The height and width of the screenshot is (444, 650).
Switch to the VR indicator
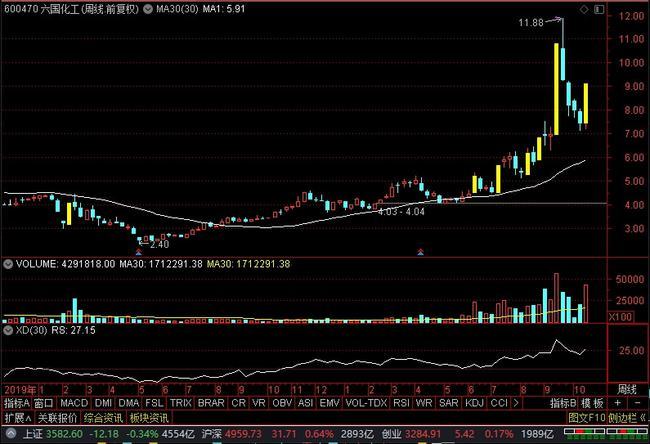point(259,403)
